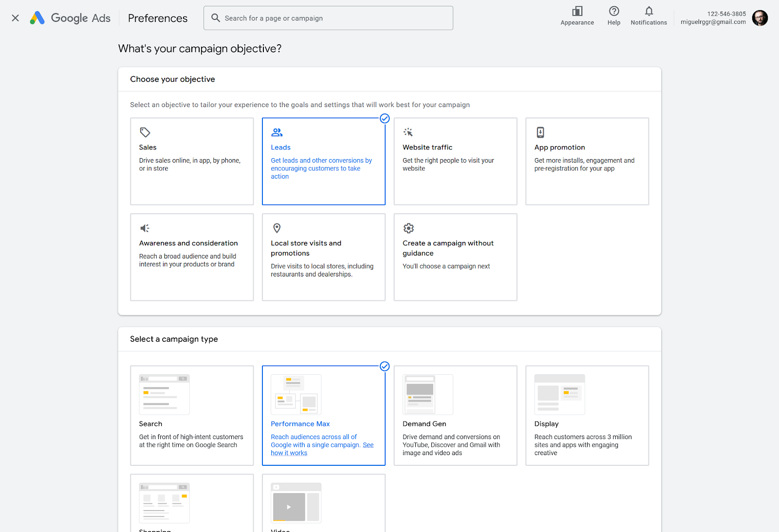The height and width of the screenshot is (532, 779).
Task: Open 'See how it works' link
Action: click(x=289, y=453)
